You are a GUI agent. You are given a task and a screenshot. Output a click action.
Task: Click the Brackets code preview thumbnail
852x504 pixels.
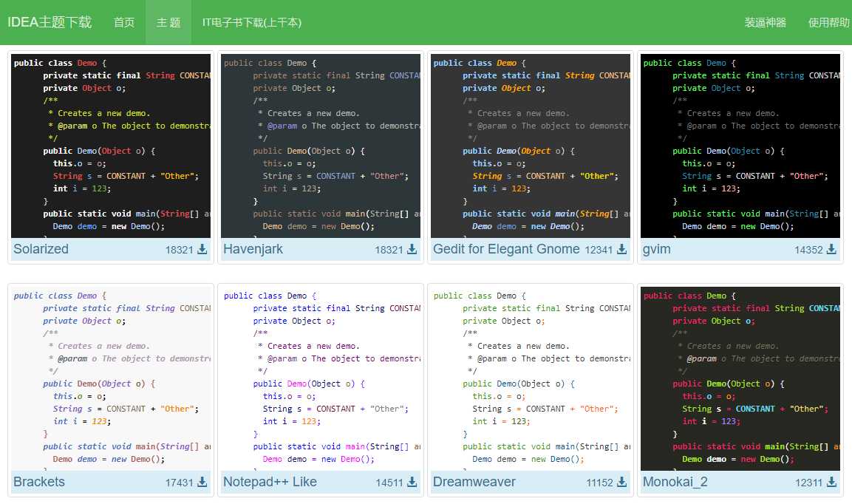tap(111, 378)
